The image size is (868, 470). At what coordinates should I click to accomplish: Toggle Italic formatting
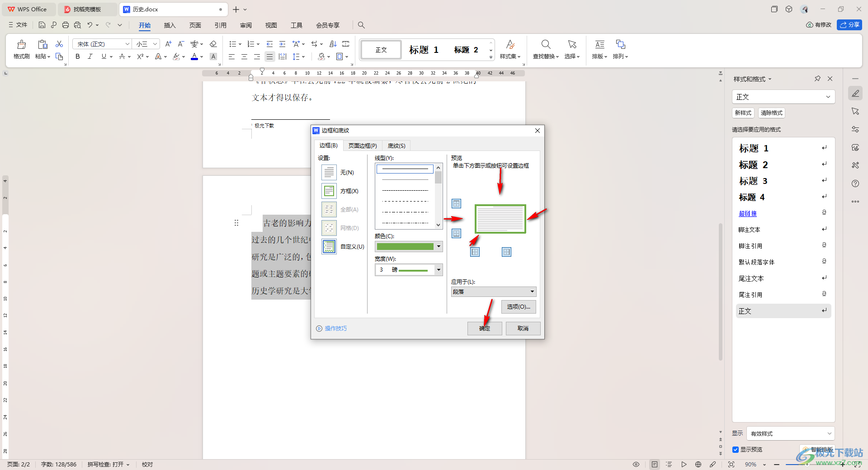(90, 56)
